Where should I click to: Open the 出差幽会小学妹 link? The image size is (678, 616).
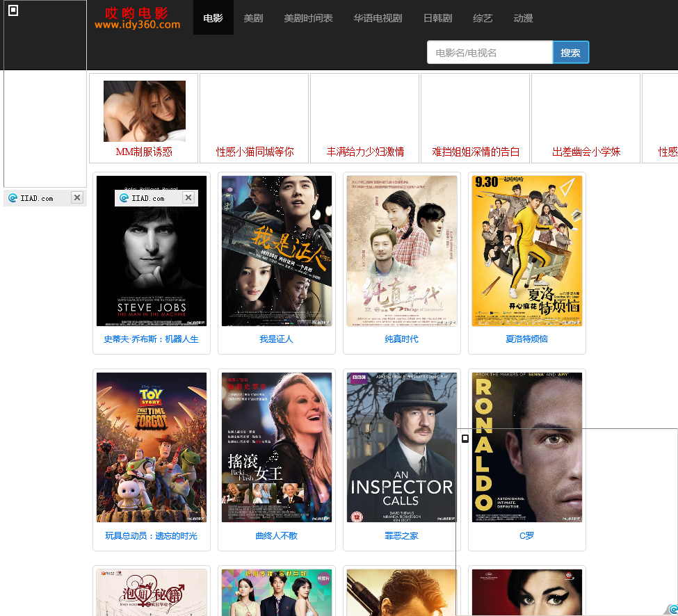tap(586, 152)
